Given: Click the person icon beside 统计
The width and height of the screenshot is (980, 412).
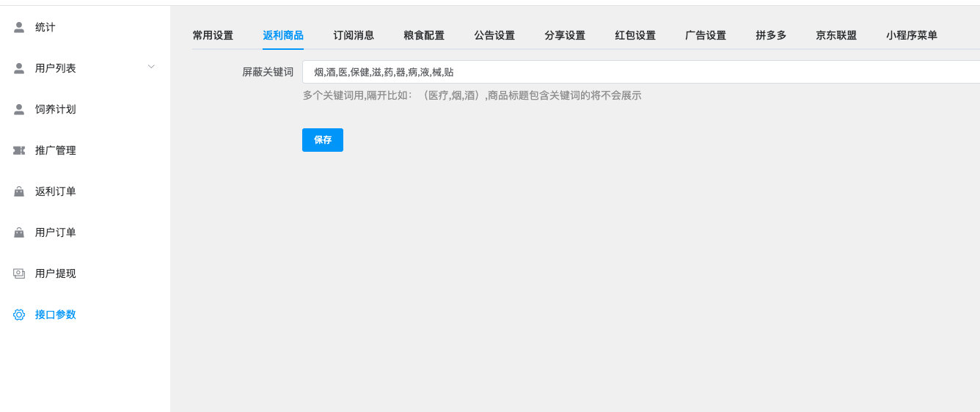Looking at the screenshot, I should pos(19,27).
